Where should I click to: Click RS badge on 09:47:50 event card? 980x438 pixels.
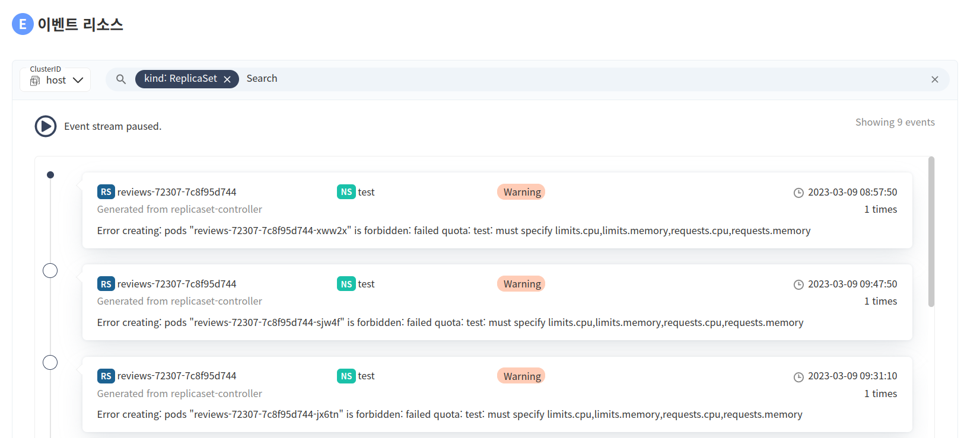tap(106, 284)
